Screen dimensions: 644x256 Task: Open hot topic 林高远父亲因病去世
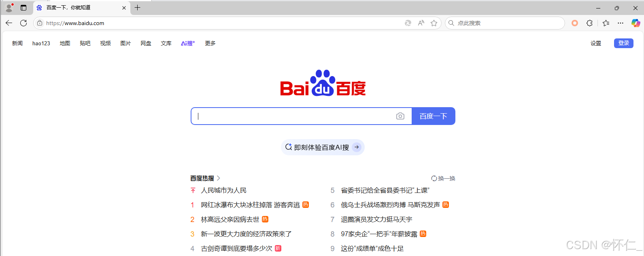[230, 220]
